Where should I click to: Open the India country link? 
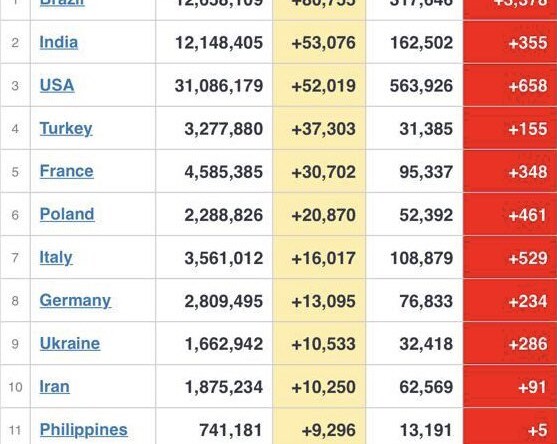tap(59, 43)
